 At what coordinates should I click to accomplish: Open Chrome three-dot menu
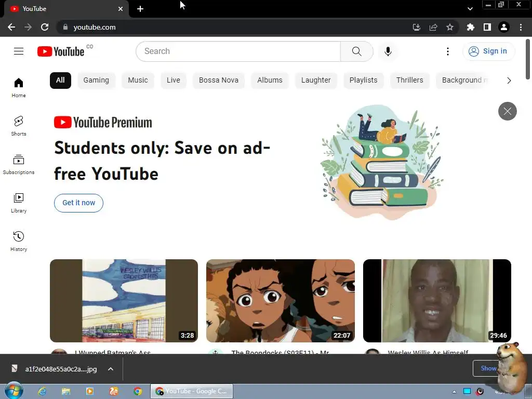(521, 27)
